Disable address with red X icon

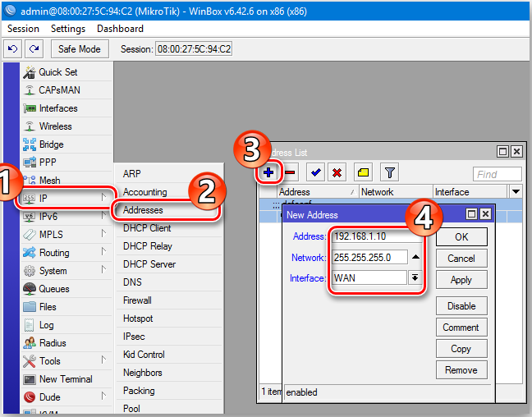point(337,172)
